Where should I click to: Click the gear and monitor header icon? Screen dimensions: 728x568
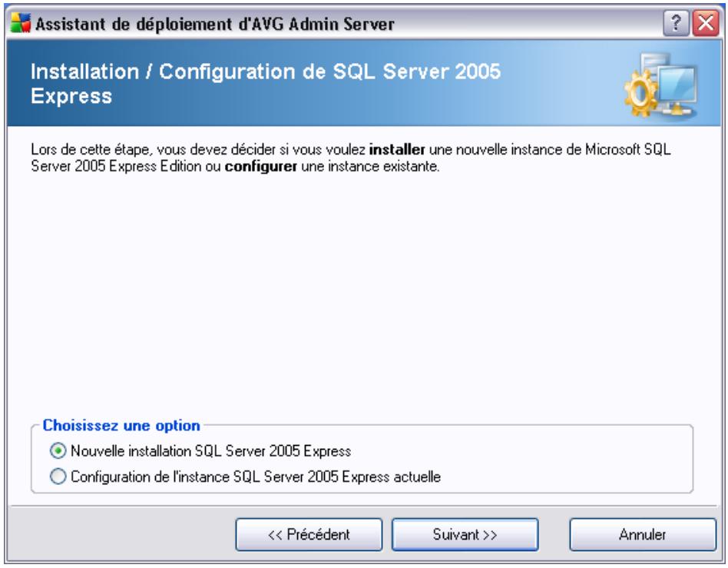pyautogui.click(x=660, y=85)
